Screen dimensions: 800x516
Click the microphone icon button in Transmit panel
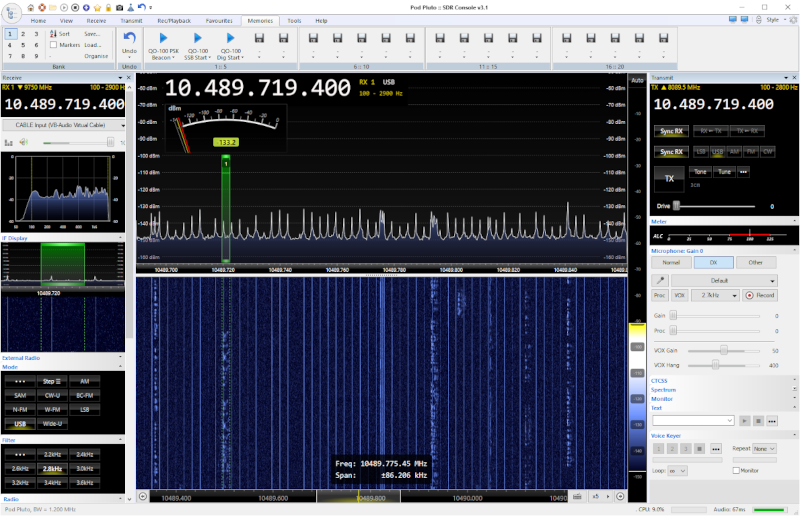(x=660, y=281)
